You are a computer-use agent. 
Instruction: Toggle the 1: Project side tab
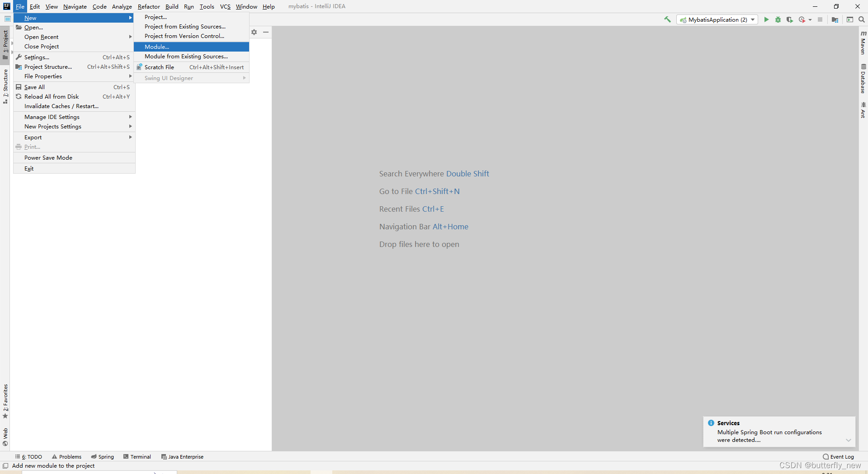(5, 44)
